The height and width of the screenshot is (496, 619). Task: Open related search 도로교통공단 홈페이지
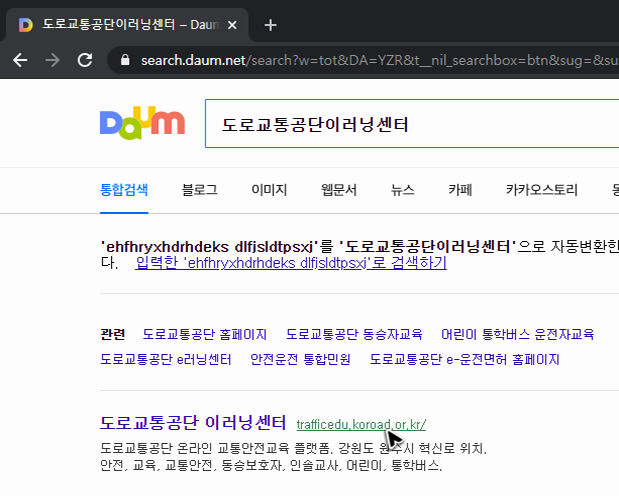pyautogui.click(x=204, y=334)
